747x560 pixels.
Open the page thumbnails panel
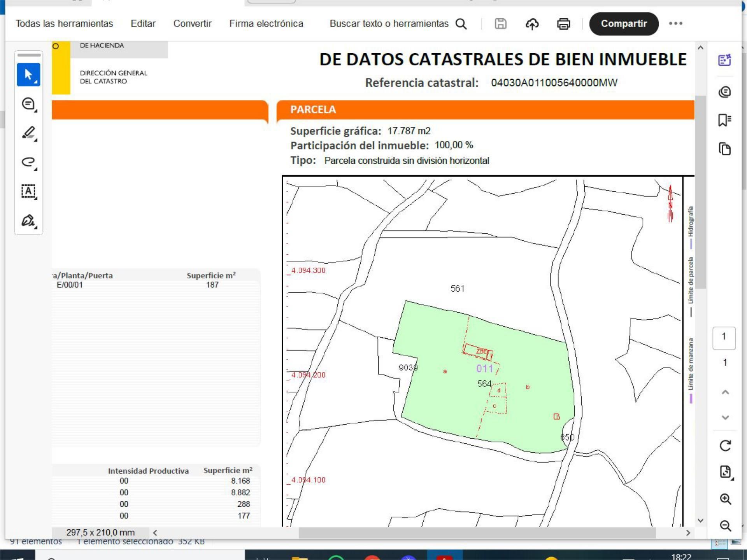click(724, 149)
